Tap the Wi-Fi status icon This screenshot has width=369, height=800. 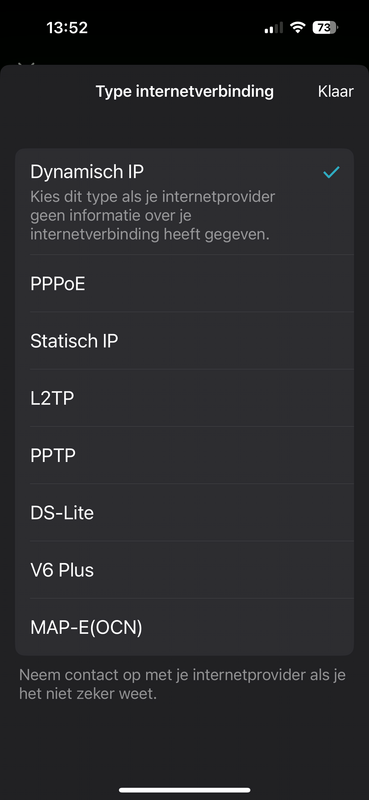298,28
